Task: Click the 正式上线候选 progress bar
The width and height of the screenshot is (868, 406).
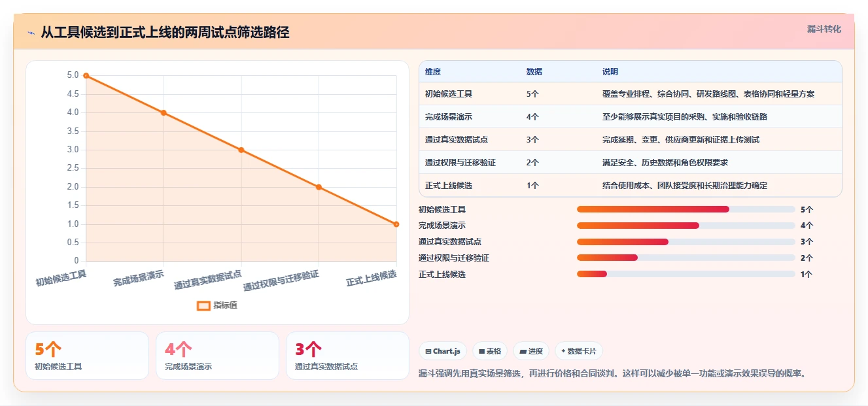Action: (x=686, y=275)
